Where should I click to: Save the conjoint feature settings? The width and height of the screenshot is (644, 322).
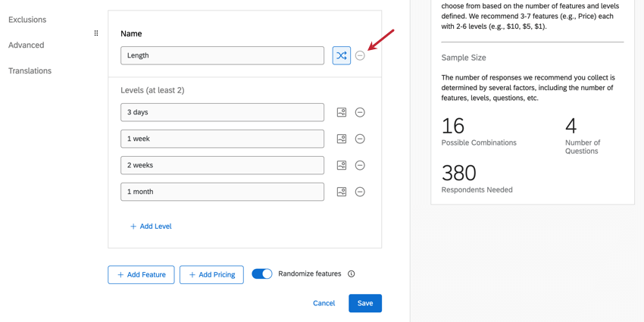[364, 303]
